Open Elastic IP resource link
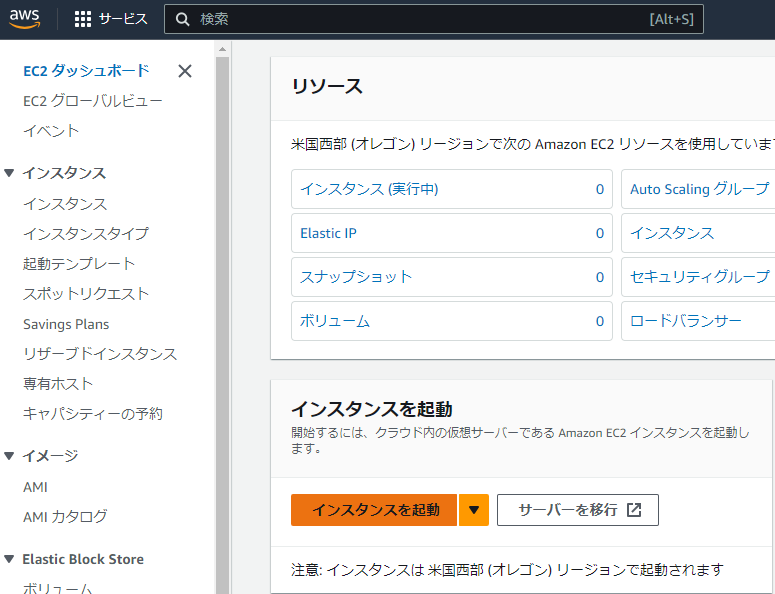The image size is (775, 594). (328, 233)
